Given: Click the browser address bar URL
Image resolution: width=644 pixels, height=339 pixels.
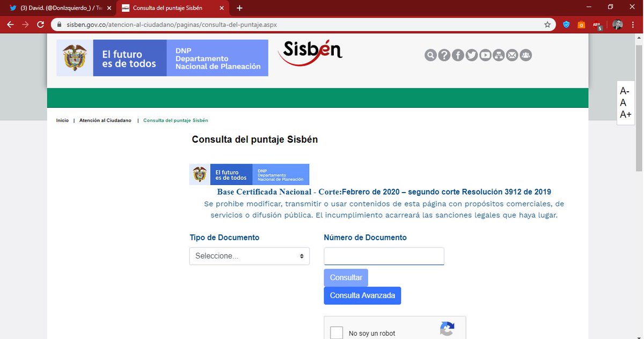Looking at the screenshot, I should tap(172, 25).
